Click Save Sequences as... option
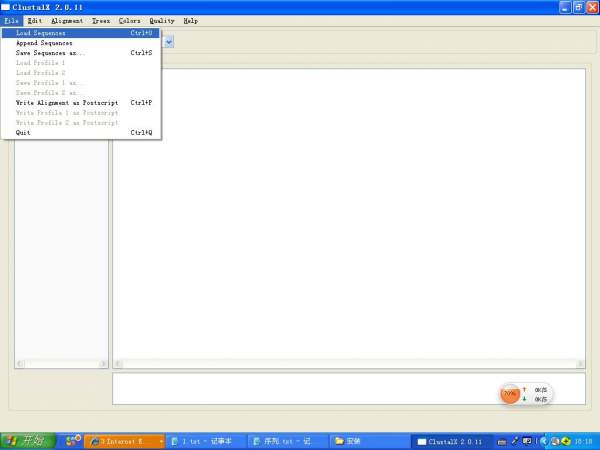The image size is (600, 450). point(80,53)
